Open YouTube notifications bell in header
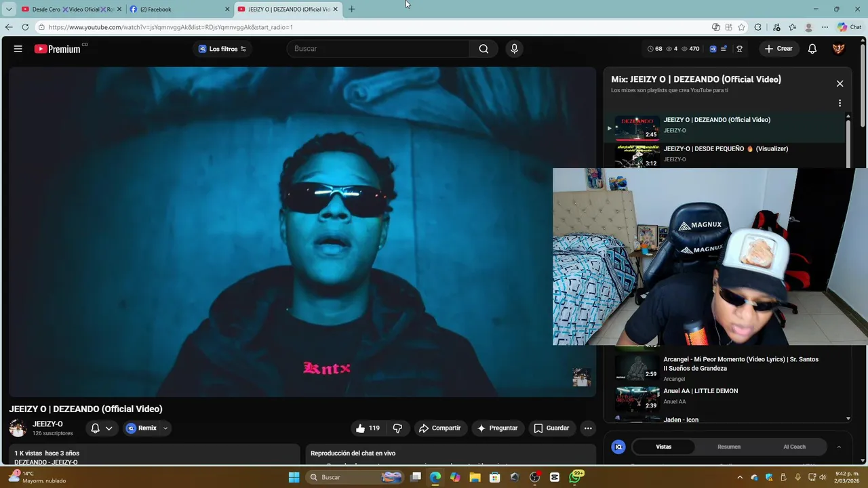This screenshot has height=488, width=868. click(x=812, y=49)
